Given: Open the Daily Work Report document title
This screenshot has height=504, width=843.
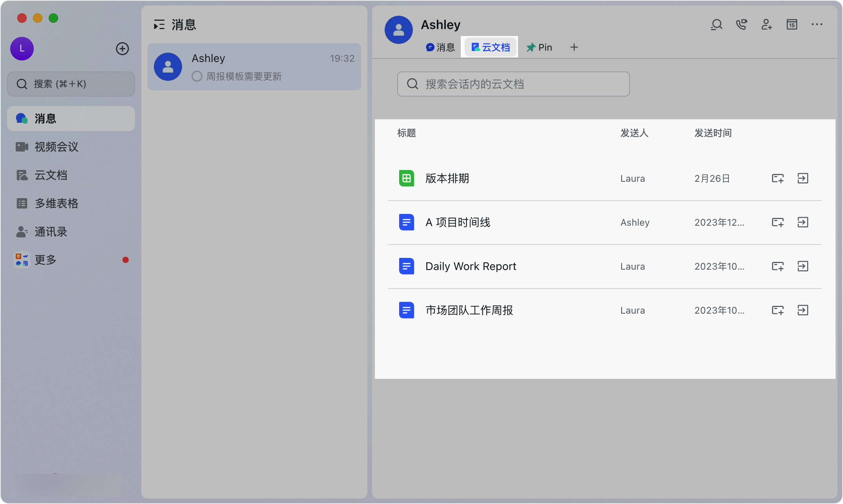Looking at the screenshot, I should [x=471, y=267].
